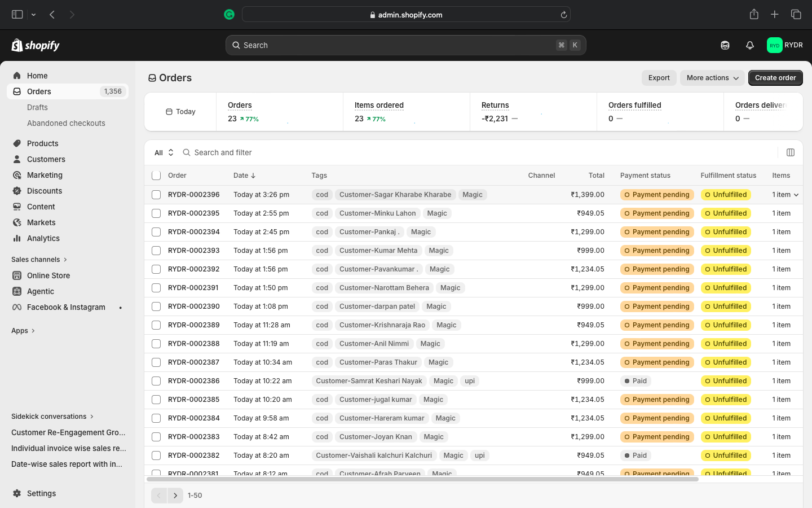Click the Shopify logo
The height and width of the screenshot is (508, 812).
tap(36, 45)
